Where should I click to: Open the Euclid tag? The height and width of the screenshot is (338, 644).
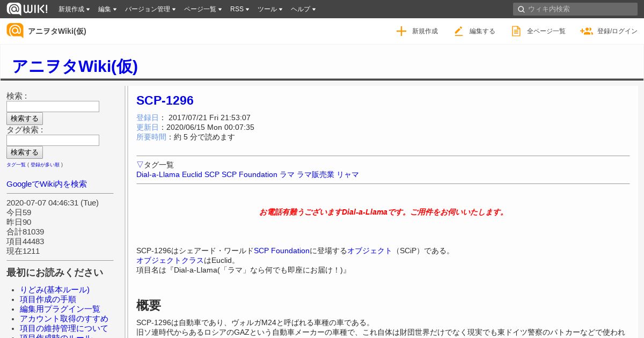(x=192, y=174)
